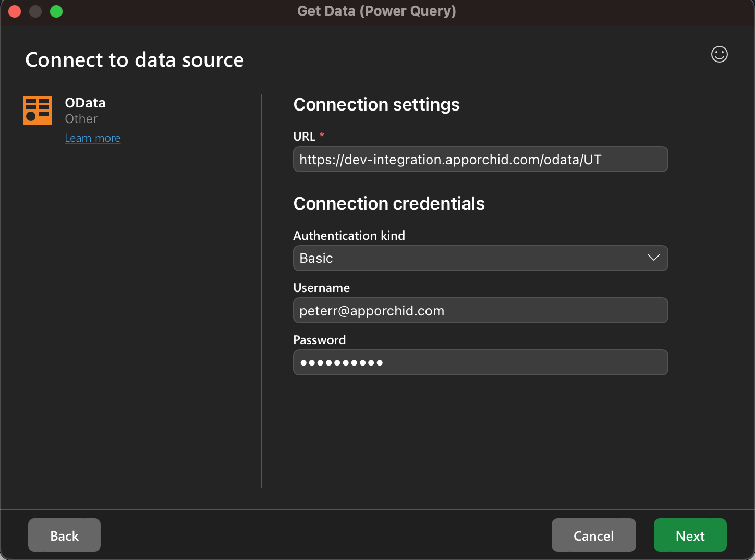Click the Connection credentials heading
This screenshot has height=560, width=755.
[389, 203]
